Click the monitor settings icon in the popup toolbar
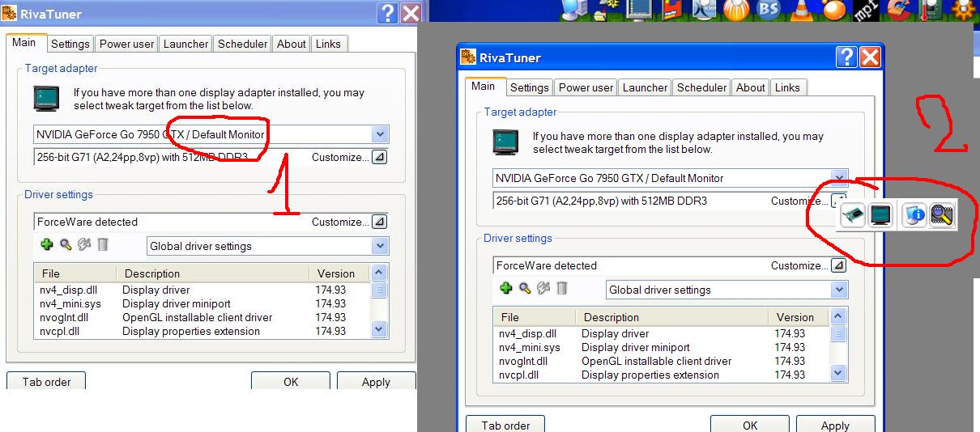This screenshot has width=980, height=432. (880, 215)
